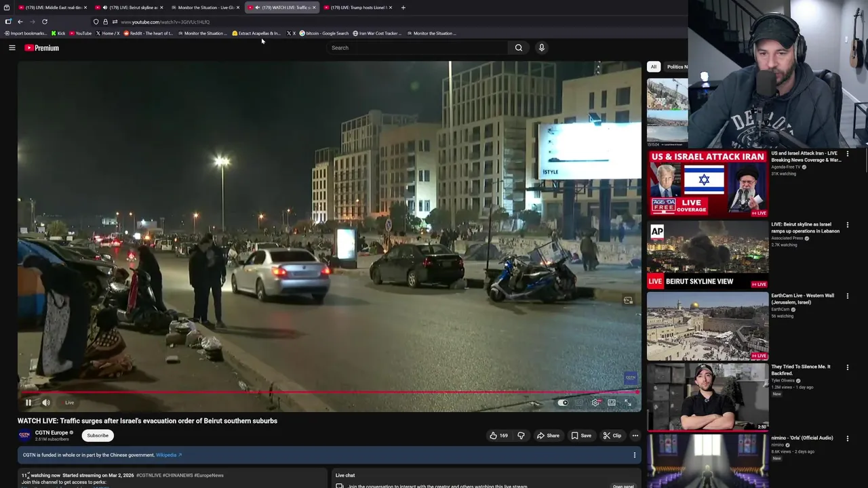The image size is (868, 488).
Task: Open the YouTube bookmark
Action: pos(81,33)
